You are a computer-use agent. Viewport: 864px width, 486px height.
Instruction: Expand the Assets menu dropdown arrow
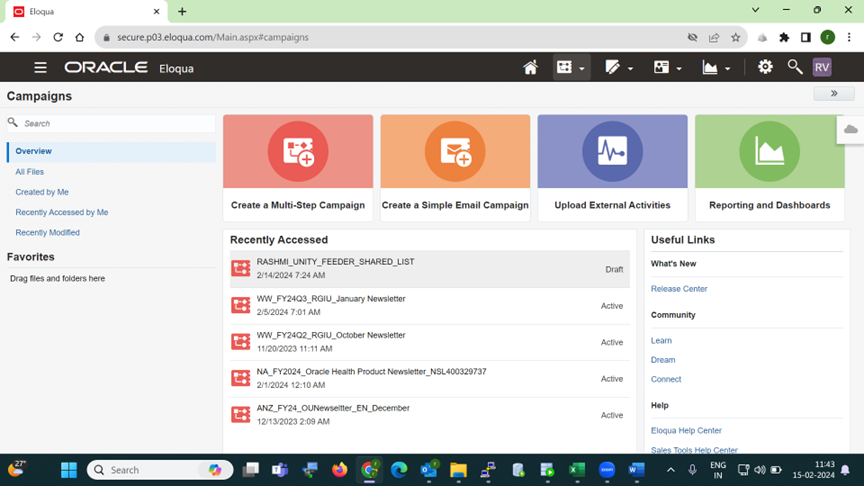[630, 68]
